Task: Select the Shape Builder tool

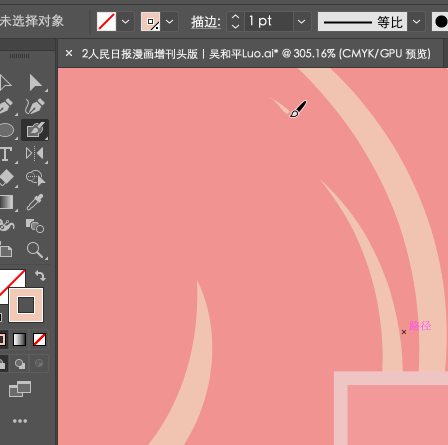Action: [x=35, y=178]
